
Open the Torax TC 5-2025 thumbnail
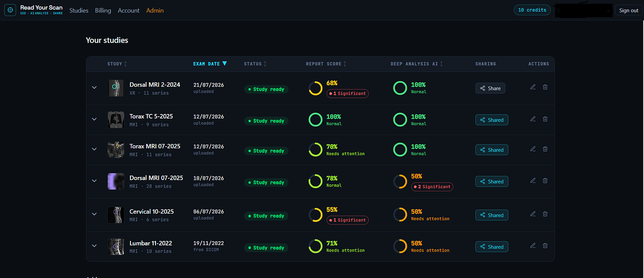[116, 120]
